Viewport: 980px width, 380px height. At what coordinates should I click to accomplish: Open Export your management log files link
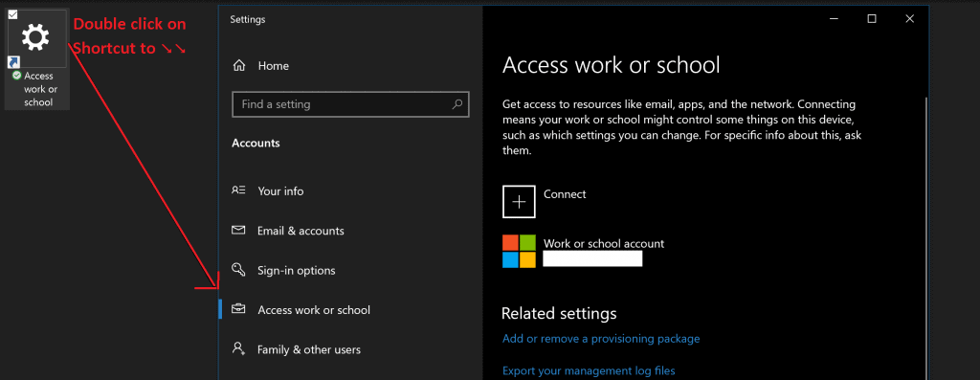pos(589,370)
